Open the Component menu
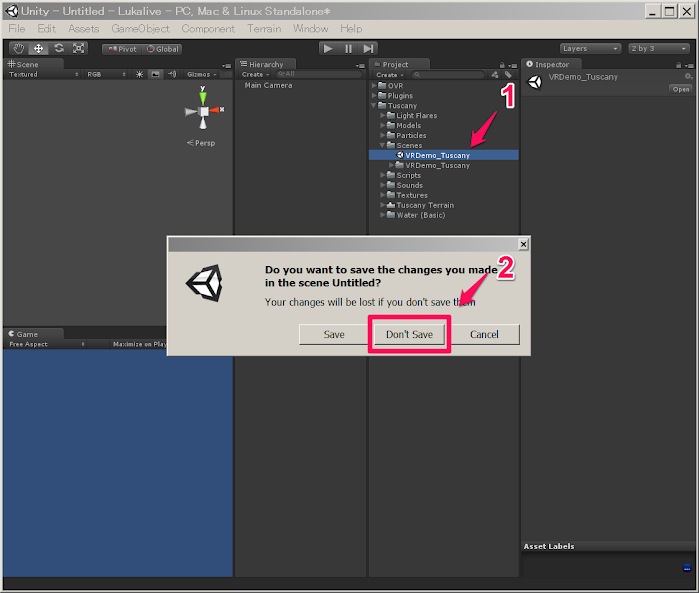Image resolution: width=699 pixels, height=593 pixels. 208,29
